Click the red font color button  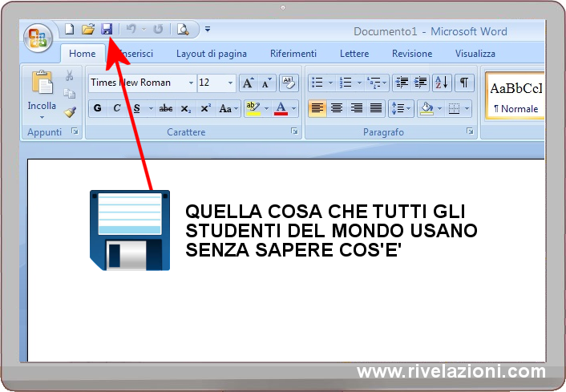(x=281, y=108)
